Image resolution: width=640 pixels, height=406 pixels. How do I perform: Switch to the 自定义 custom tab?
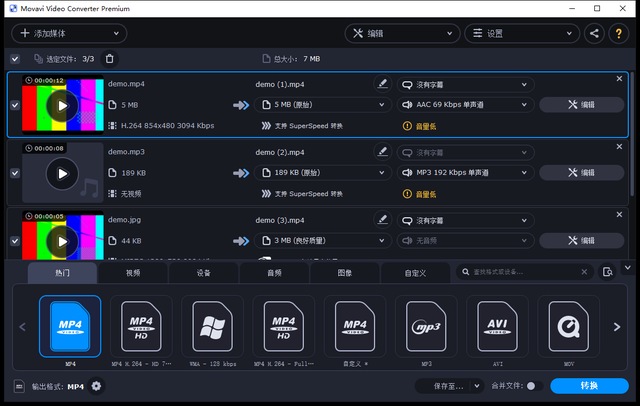coord(416,273)
